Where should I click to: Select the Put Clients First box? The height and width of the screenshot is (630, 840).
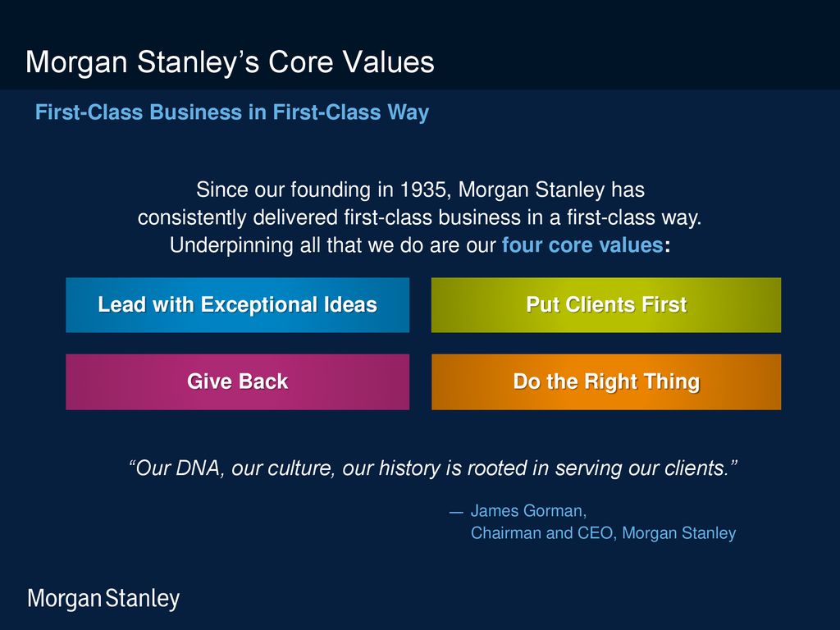(x=606, y=305)
